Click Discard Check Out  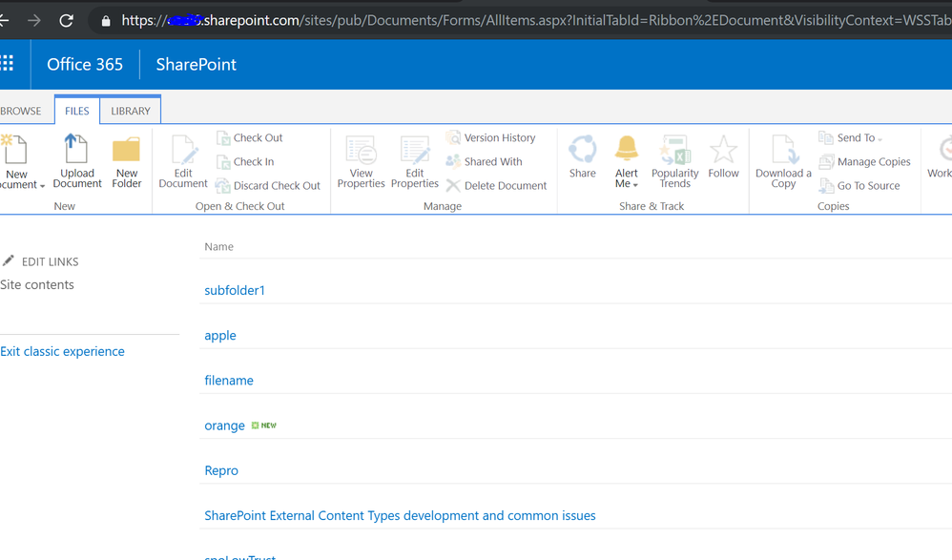pos(268,185)
